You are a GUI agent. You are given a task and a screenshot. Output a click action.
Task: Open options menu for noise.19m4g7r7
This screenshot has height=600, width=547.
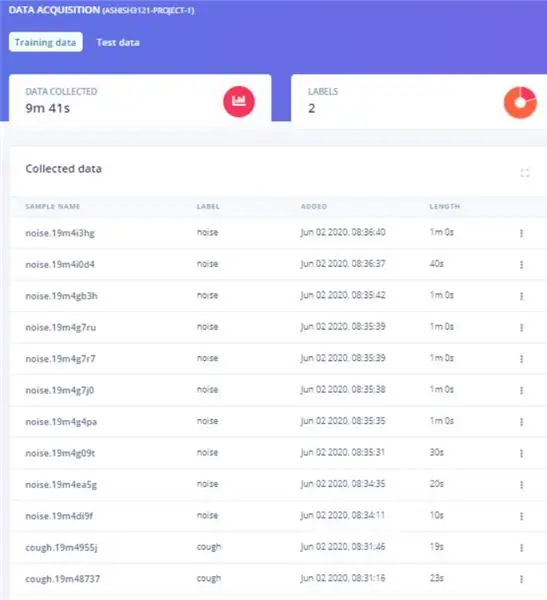tap(521, 359)
